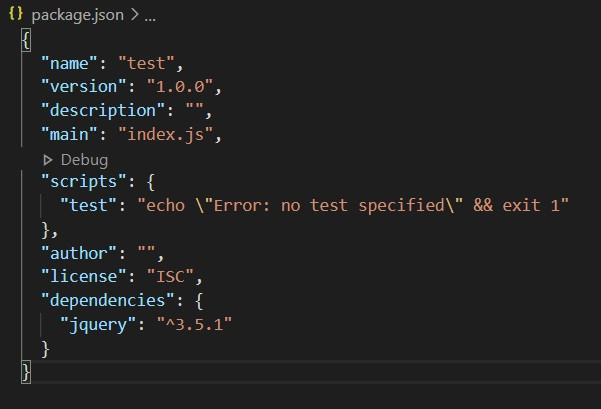Click the "test" name value string
601x409 pixels.
coord(146,63)
